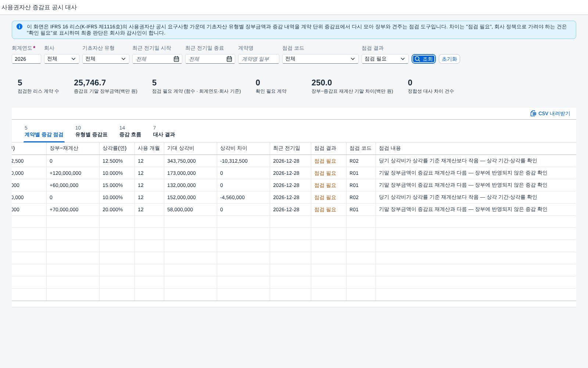Click the info icon in the notice banner
Screen dimensions: 588x368
point(19,26)
